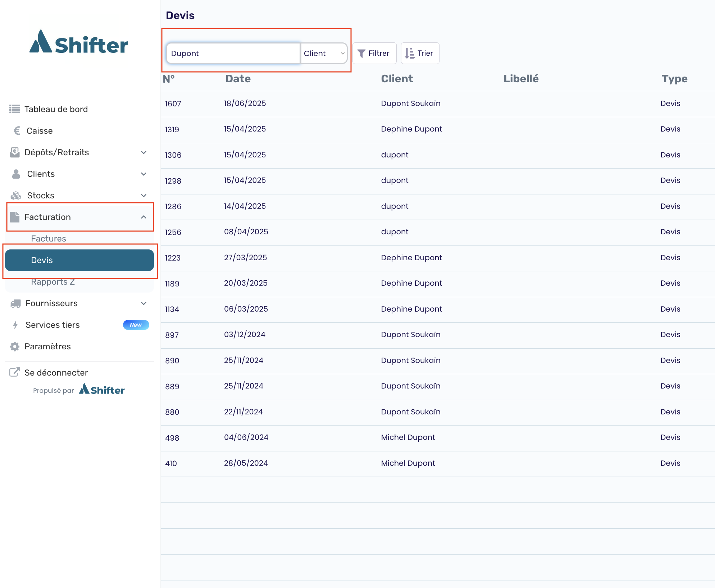This screenshot has width=715, height=588.
Task: Click the sort icon in Trier
Action: click(x=410, y=53)
